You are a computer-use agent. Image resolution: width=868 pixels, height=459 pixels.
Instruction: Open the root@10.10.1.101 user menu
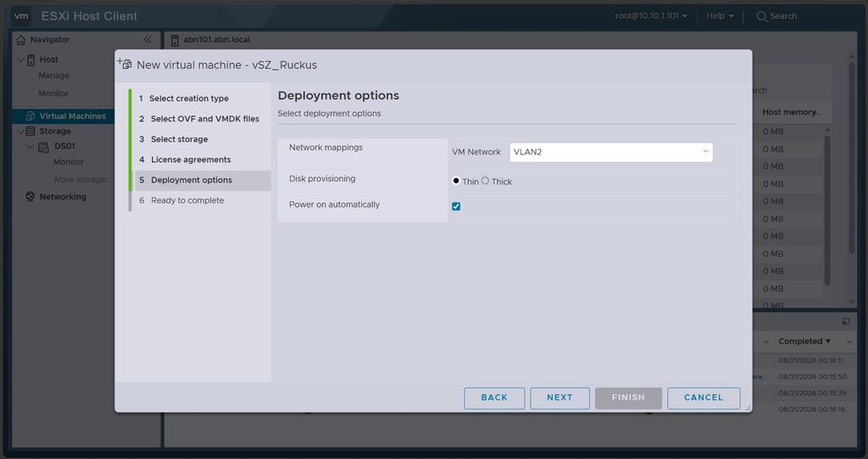point(651,15)
